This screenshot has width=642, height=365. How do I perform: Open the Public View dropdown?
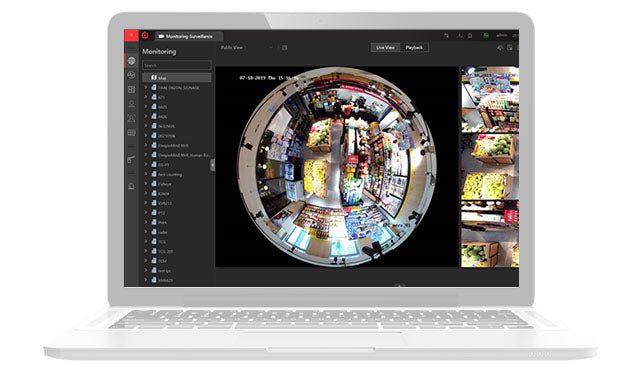tap(247, 48)
